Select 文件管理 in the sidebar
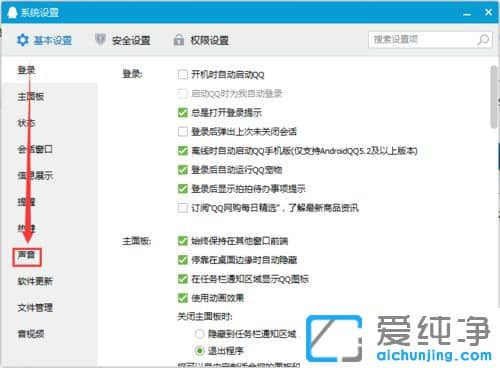Viewport: 500px width, 368px height. tap(35, 308)
